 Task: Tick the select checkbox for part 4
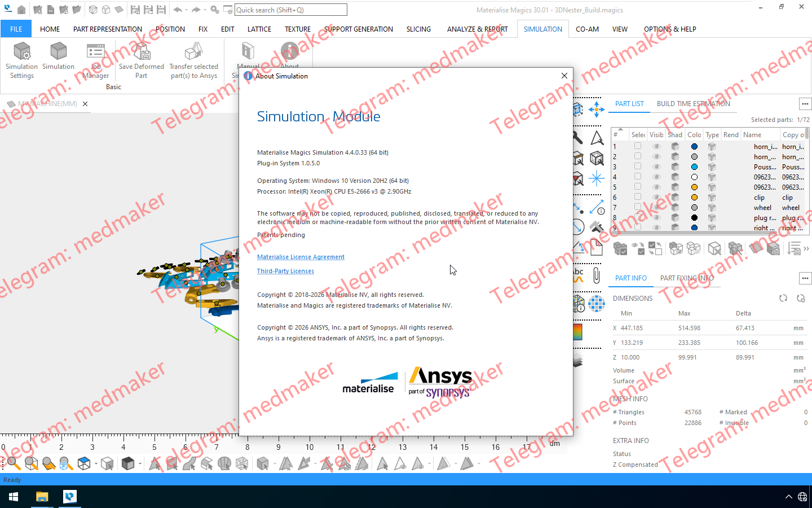pos(638,177)
